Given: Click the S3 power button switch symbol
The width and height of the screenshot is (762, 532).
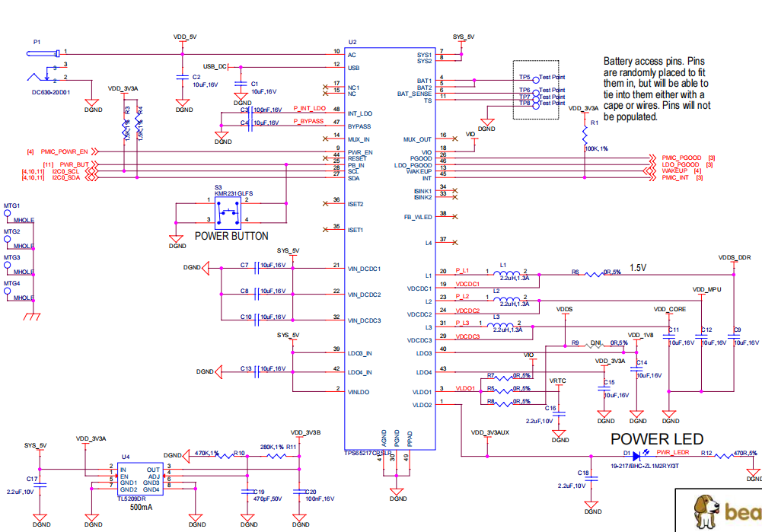Looking at the screenshot, I should point(227,214).
